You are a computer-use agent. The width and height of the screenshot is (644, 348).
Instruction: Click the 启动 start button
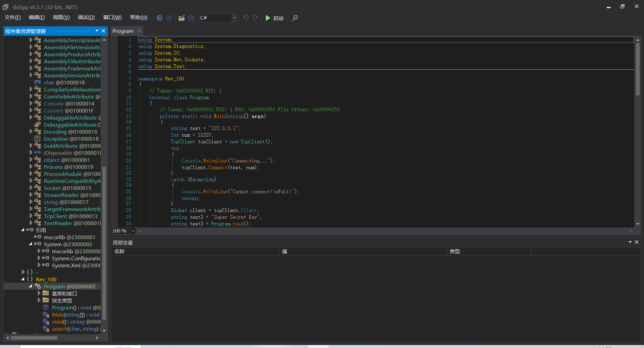275,18
